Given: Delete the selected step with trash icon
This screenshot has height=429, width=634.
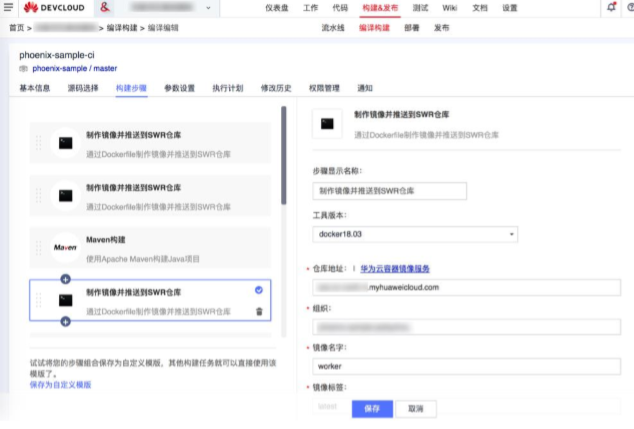Looking at the screenshot, I should tap(259, 311).
